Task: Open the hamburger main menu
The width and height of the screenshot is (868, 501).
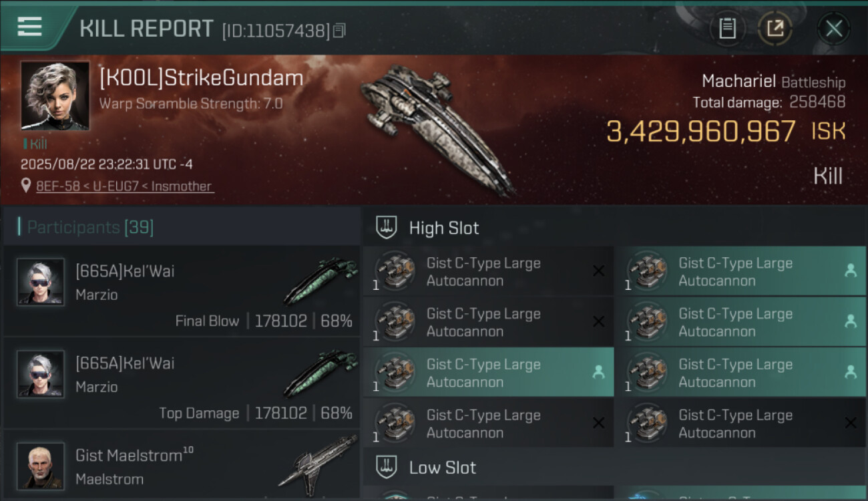Action: point(30,27)
